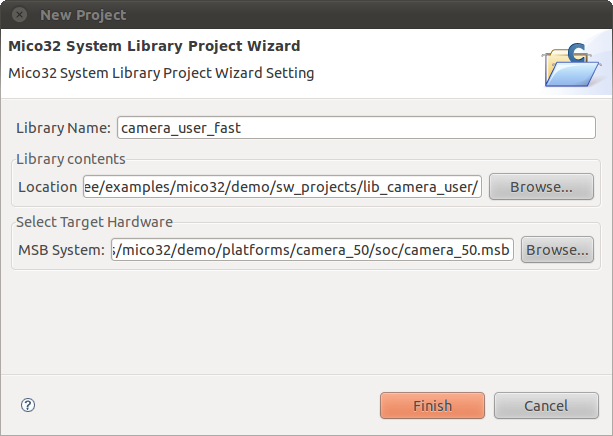Viewport: 613px width, 436px height.
Task: Click the 'Library Name:' label
Action: click(63, 128)
